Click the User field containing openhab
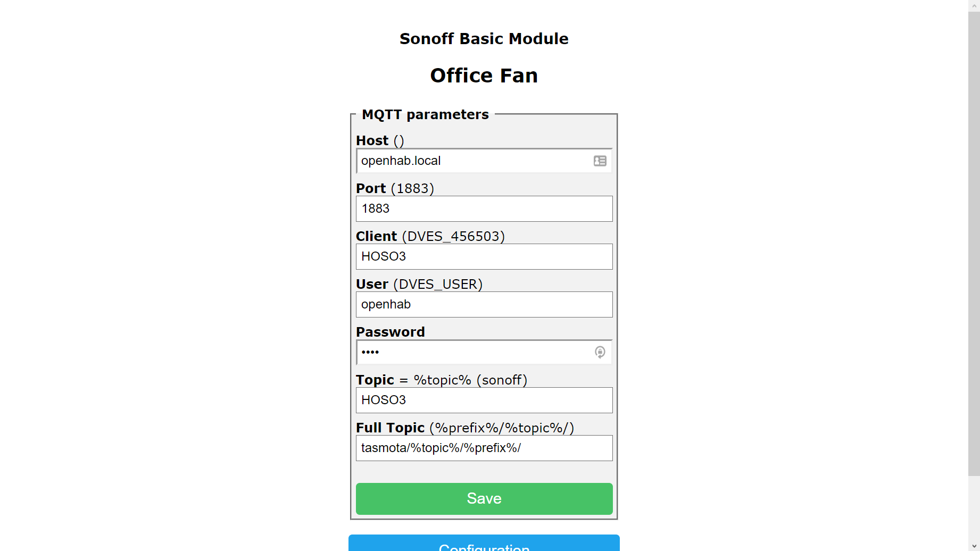This screenshot has width=980, height=551. coord(484,304)
